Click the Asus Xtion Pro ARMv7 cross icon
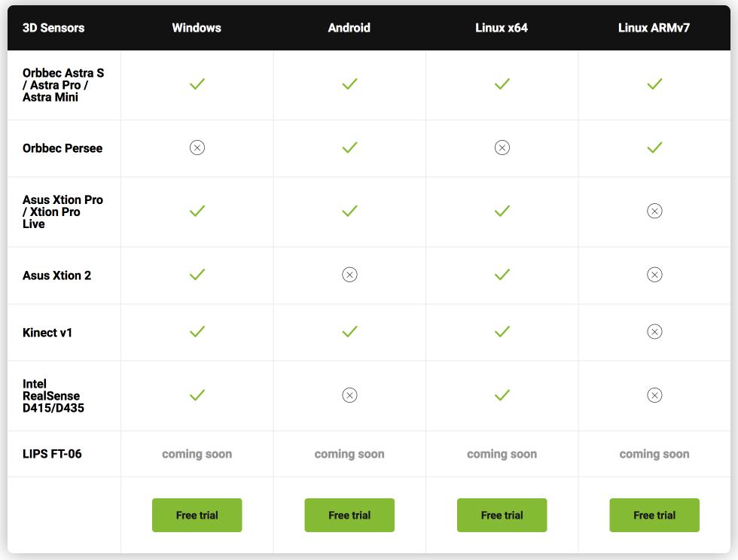738x560 pixels. [x=654, y=211]
